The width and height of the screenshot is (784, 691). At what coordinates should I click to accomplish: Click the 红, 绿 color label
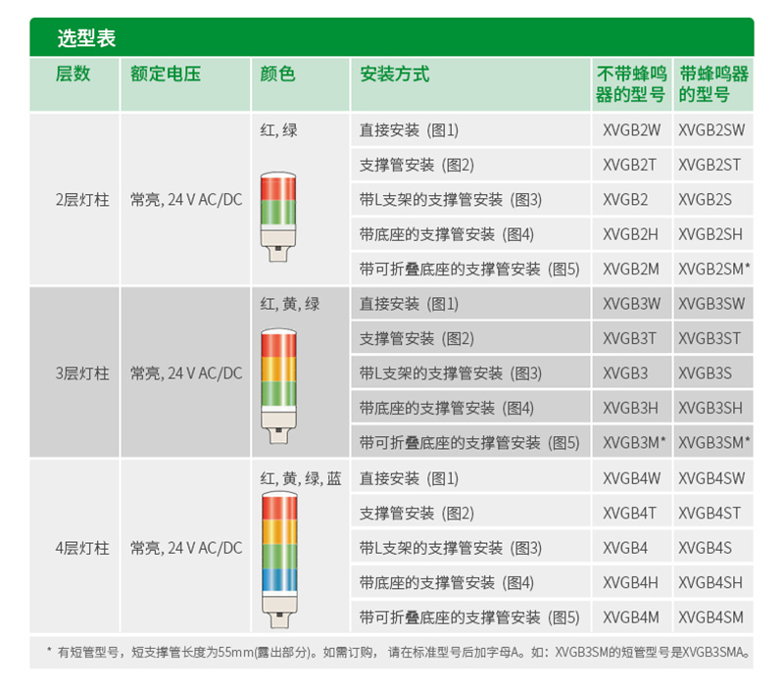[x=278, y=130]
